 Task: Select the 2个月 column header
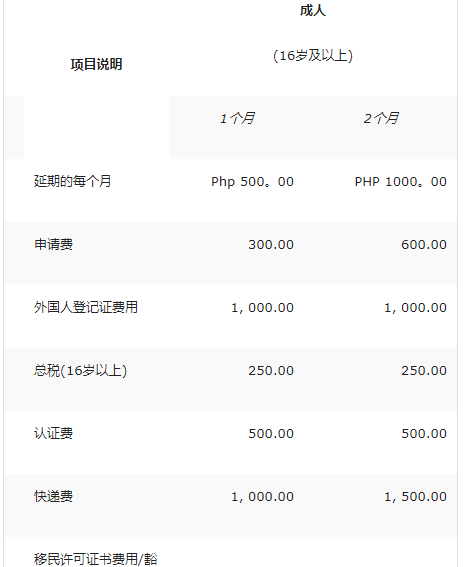[381, 118]
